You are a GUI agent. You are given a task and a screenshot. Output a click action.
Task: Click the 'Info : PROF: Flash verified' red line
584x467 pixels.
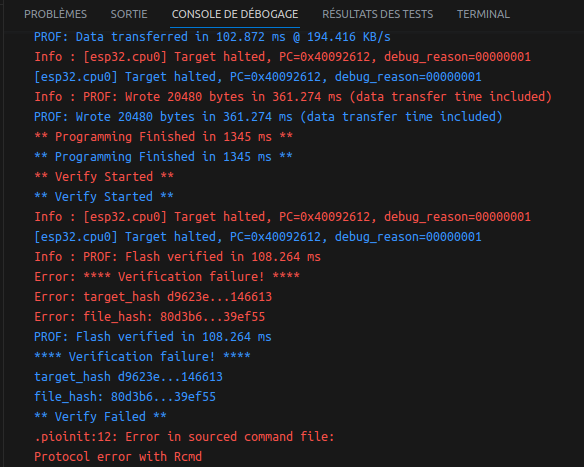click(178, 257)
